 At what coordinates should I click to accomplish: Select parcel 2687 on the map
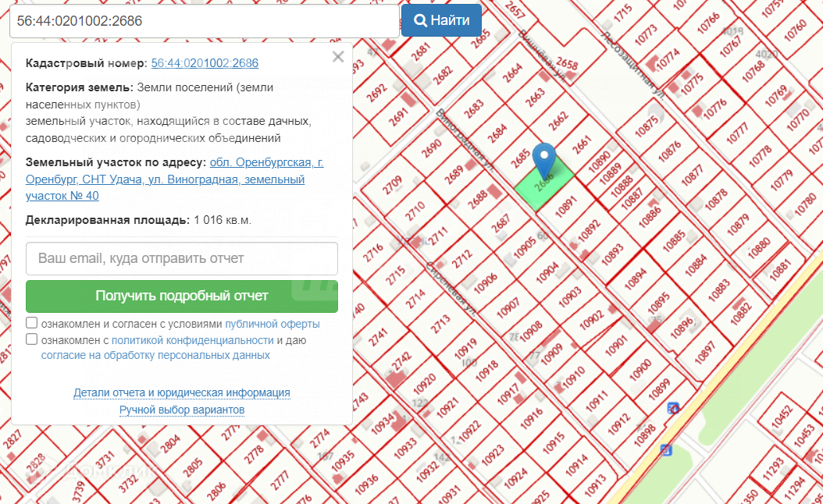point(501,224)
